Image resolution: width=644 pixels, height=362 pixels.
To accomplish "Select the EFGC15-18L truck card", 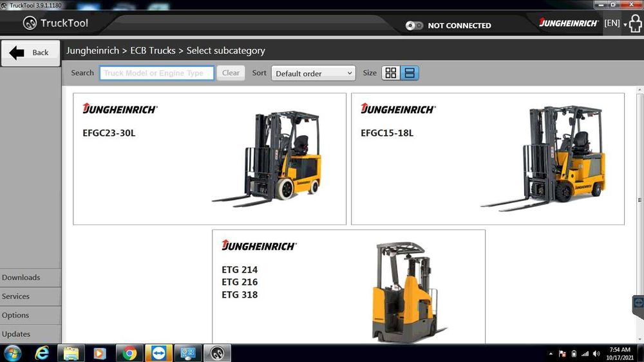I will (x=488, y=158).
